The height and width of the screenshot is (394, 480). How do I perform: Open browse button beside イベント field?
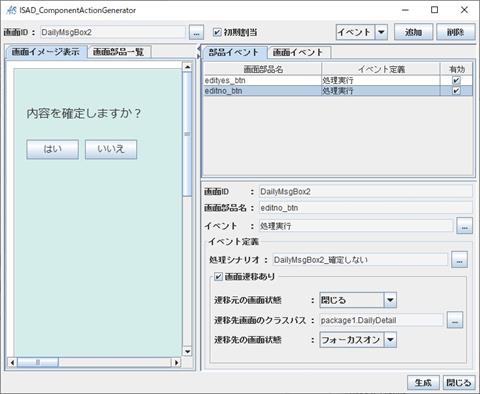click(464, 226)
